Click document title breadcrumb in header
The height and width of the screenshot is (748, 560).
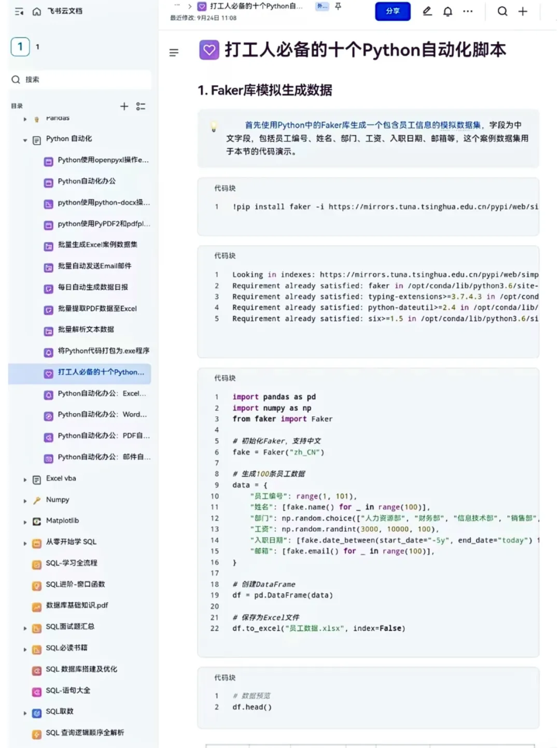(256, 6)
